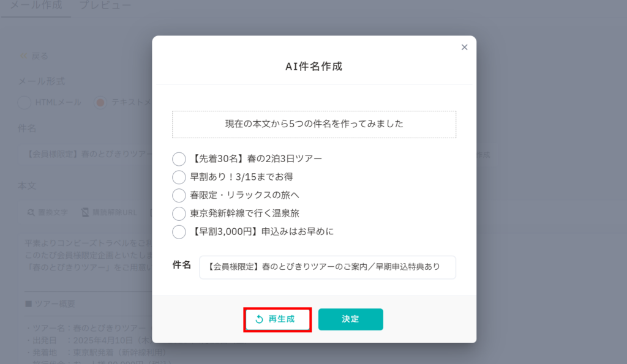627x364 pixels.
Task: Choose the 早割あり！3/15までお得 option
Action: click(179, 177)
